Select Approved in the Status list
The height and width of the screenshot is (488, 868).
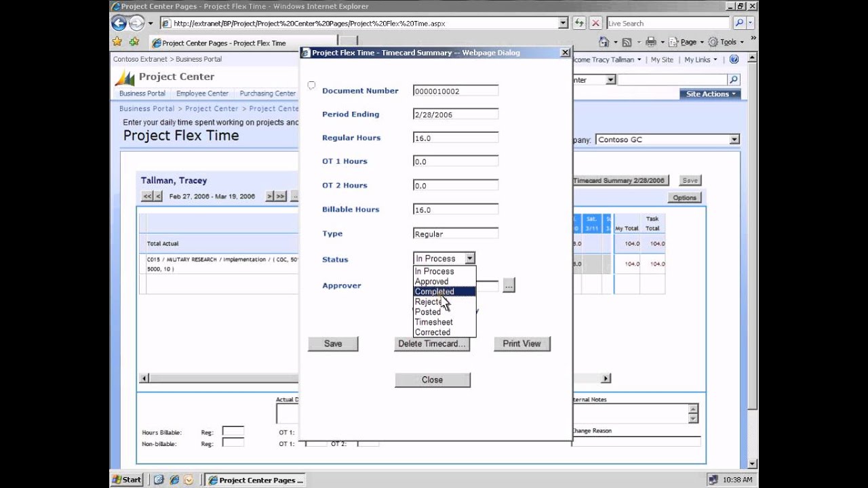click(x=445, y=281)
